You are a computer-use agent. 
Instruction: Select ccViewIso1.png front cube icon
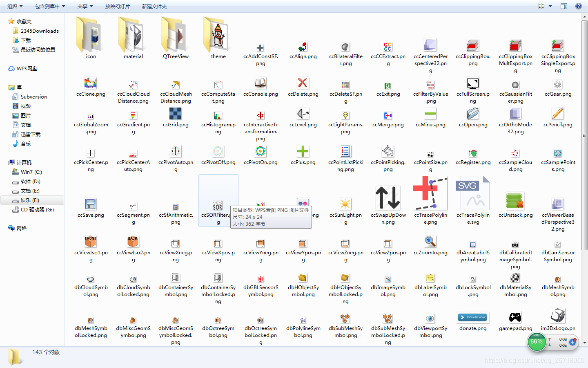tap(91, 241)
